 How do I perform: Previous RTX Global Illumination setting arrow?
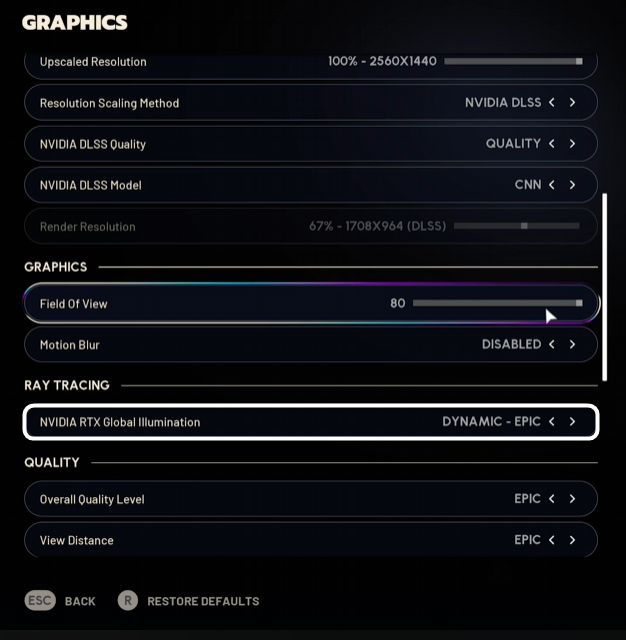pyautogui.click(x=551, y=422)
